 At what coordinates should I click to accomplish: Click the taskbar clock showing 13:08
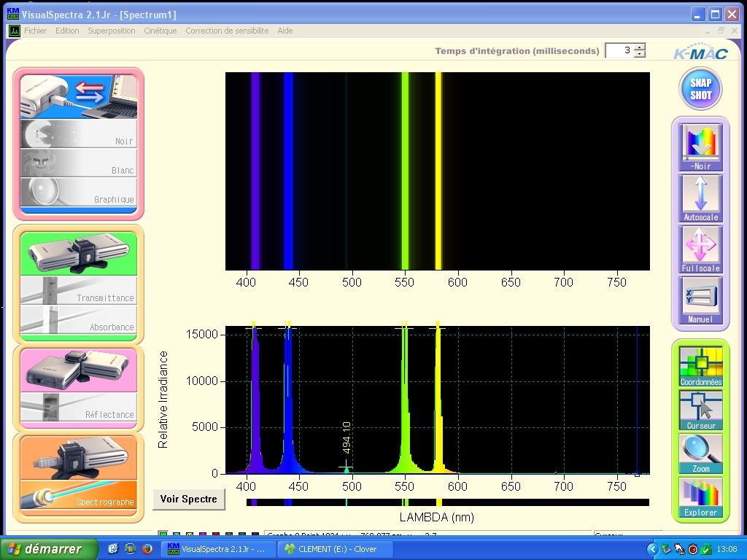(727, 550)
